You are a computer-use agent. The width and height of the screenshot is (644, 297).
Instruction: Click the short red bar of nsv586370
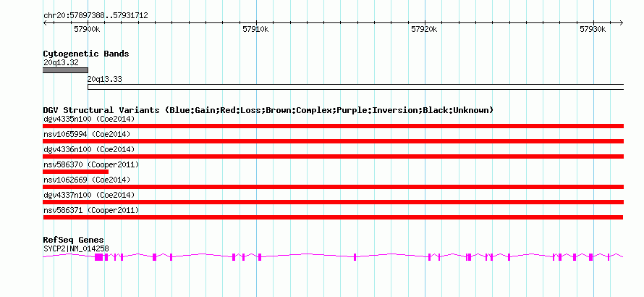point(75,172)
